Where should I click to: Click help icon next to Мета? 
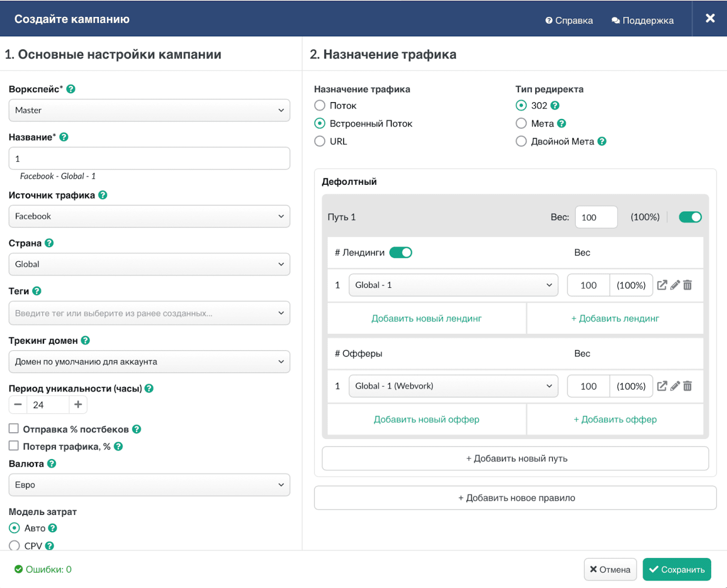tap(562, 123)
